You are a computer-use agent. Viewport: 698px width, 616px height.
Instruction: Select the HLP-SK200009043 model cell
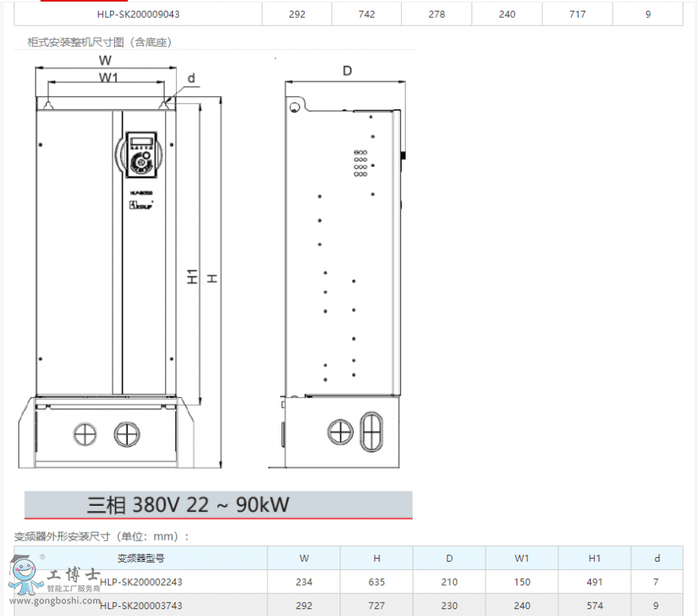(x=140, y=14)
